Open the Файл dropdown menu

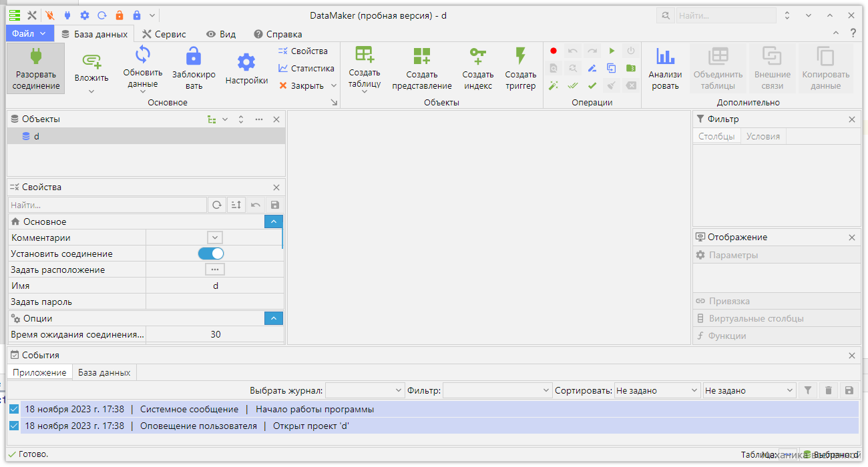30,33
